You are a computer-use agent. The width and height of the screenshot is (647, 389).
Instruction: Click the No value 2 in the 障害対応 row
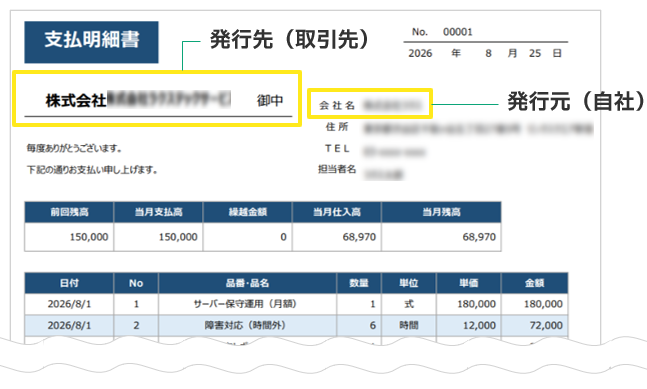(136, 325)
